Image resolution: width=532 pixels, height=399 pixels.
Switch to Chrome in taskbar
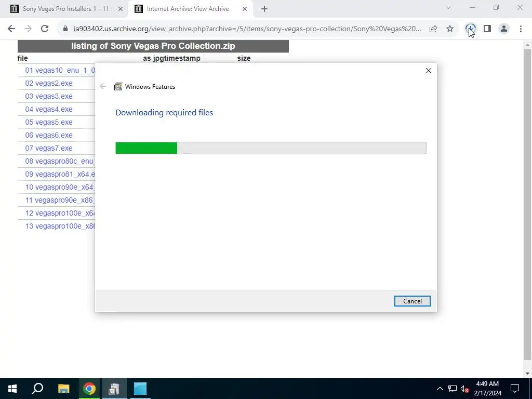(x=89, y=389)
